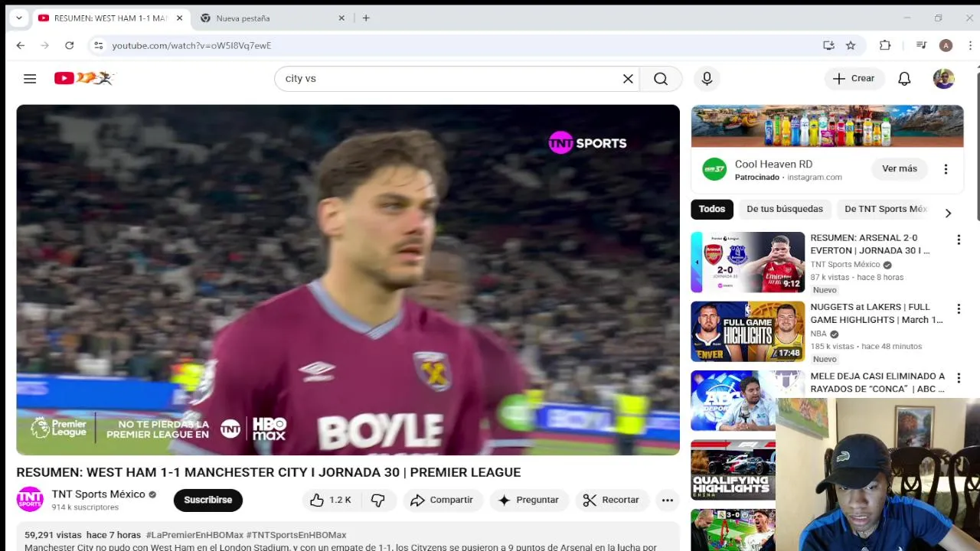Click the address bar URL

(191, 45)
